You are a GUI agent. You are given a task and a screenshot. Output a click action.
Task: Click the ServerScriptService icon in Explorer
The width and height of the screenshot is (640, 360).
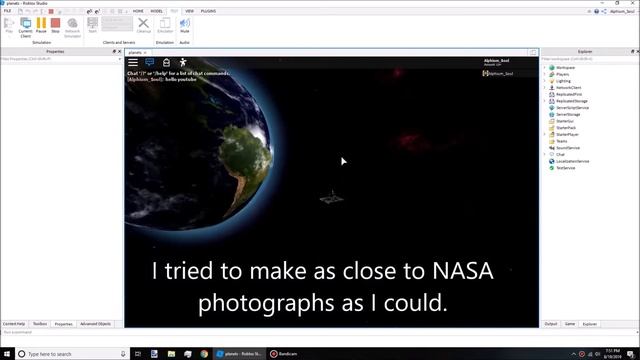coord(551,108)
